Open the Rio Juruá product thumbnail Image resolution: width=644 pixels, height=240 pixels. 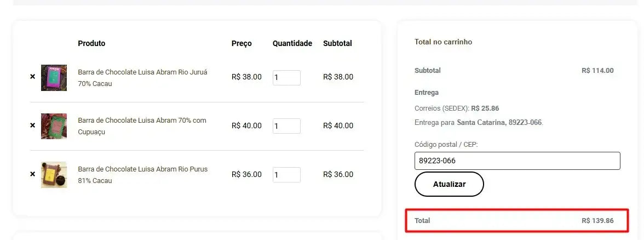coord(54,78)
